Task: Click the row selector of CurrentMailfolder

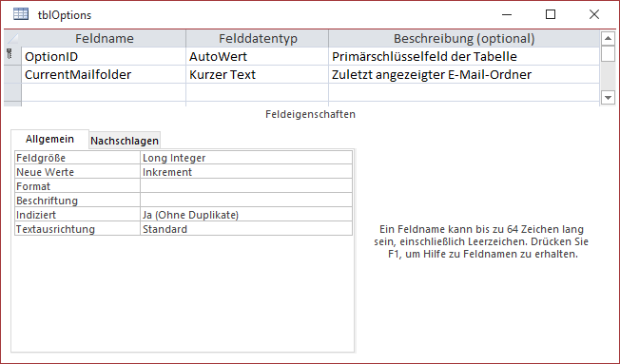Action: pyautogui.click(x=12, y=75)
